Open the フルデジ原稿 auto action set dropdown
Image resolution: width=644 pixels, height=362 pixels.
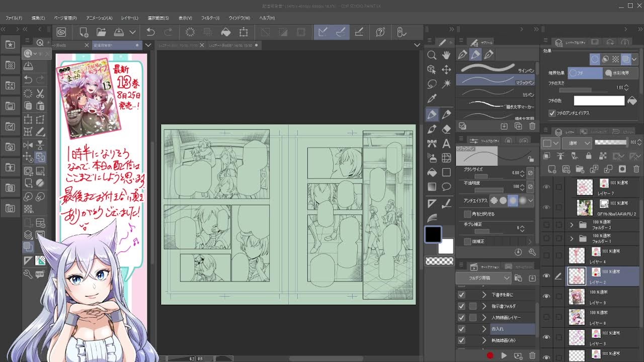(483, 278)
